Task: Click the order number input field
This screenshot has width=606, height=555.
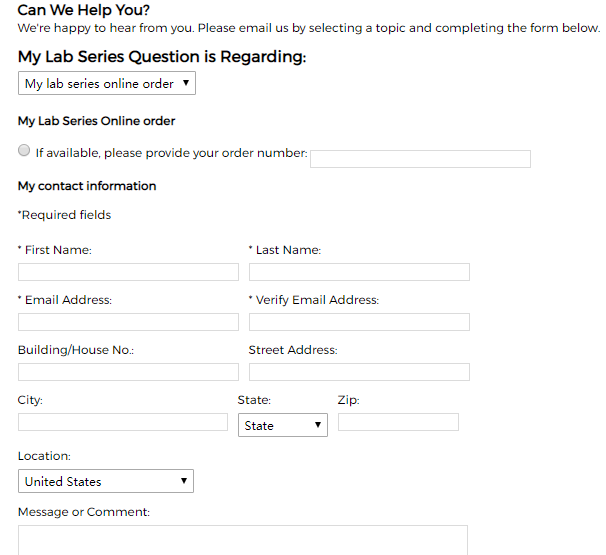Action: click(420, 159)
